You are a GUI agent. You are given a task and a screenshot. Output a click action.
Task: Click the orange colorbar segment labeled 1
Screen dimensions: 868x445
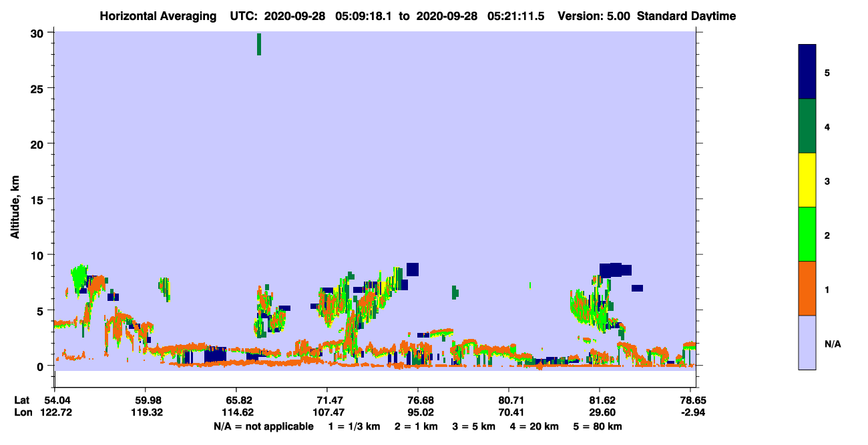[x=807, y=288]
